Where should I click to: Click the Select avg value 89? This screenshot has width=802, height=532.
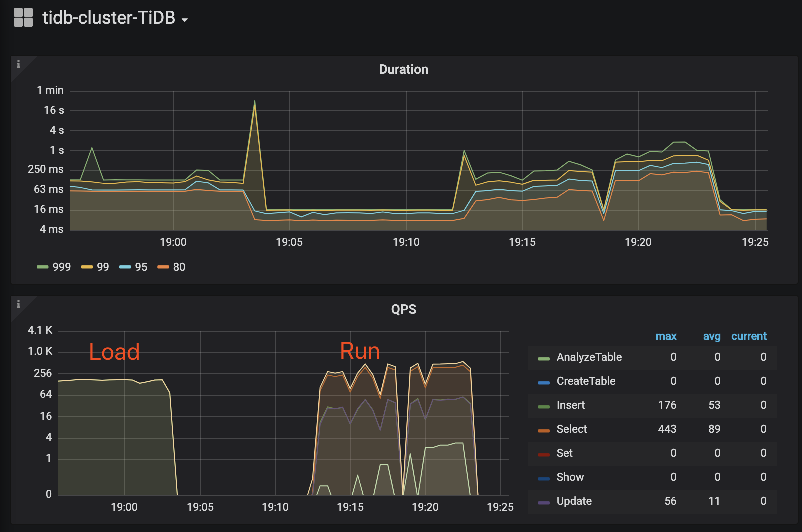(x=714, y=429)
